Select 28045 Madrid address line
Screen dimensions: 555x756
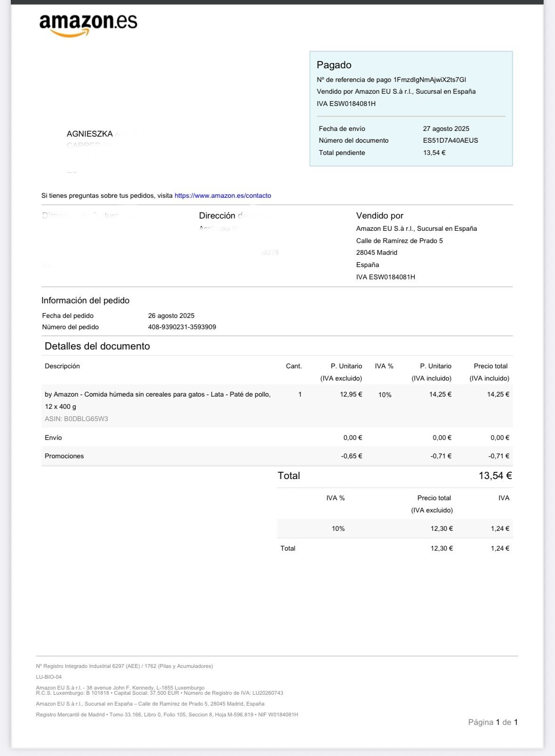click(377, 252)
